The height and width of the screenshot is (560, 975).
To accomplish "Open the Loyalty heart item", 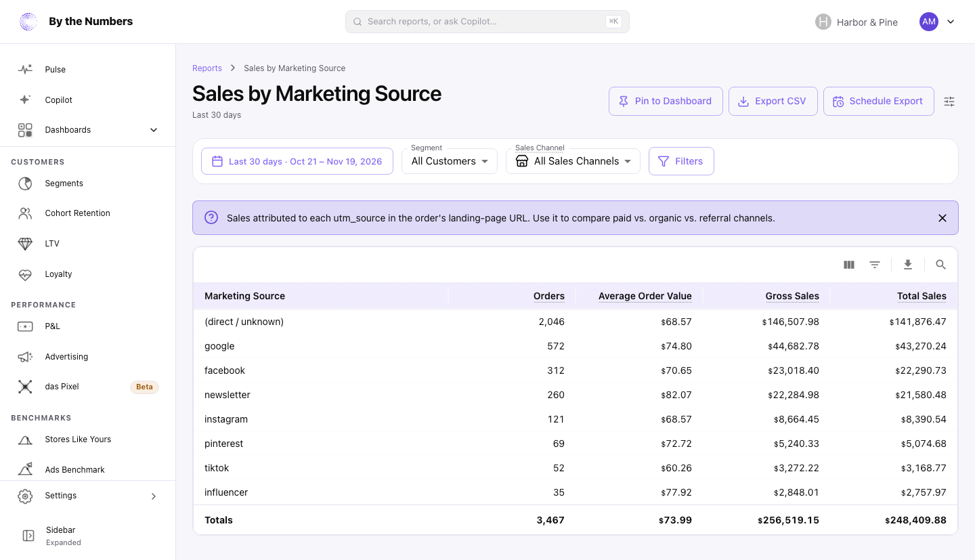I will pos(88,274).
